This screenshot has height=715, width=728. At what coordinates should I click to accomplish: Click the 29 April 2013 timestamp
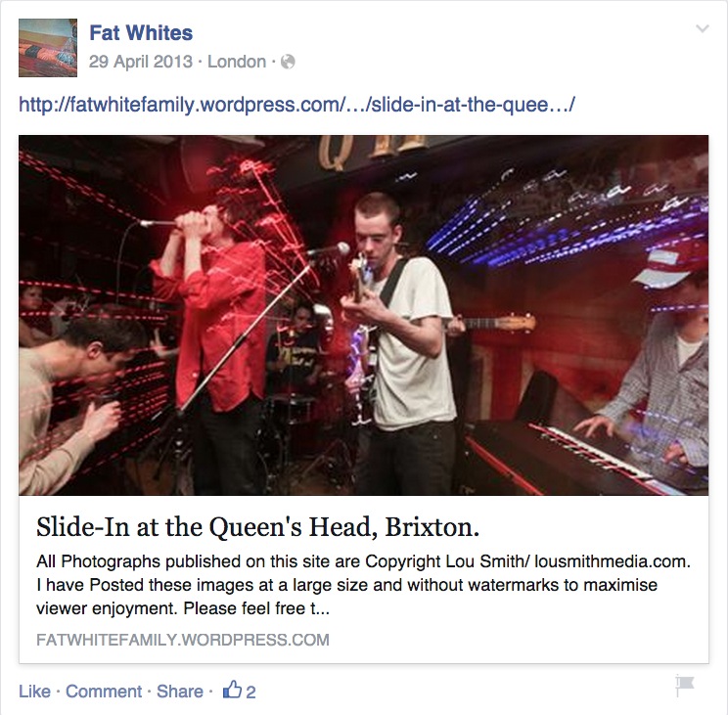140,62
